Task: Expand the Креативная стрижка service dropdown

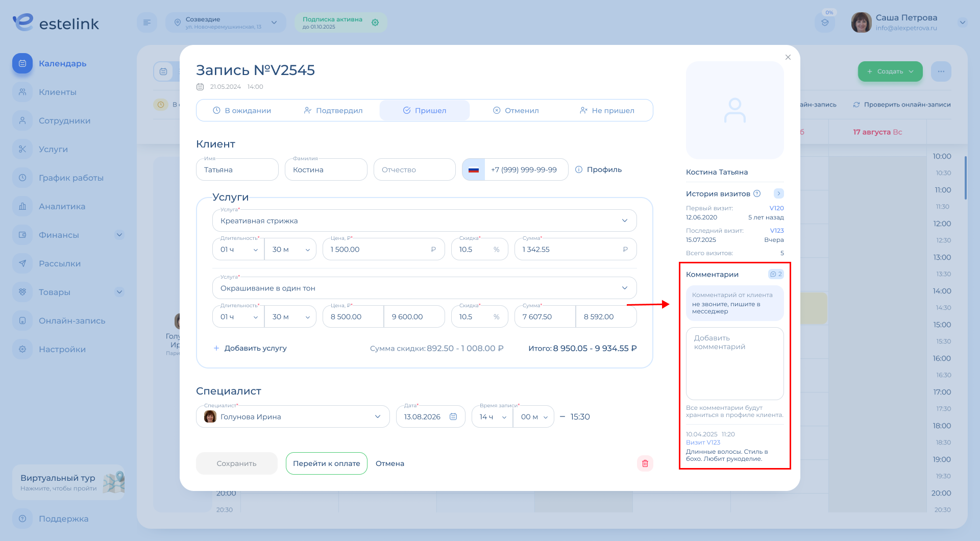Action: (x=624, y=221)
